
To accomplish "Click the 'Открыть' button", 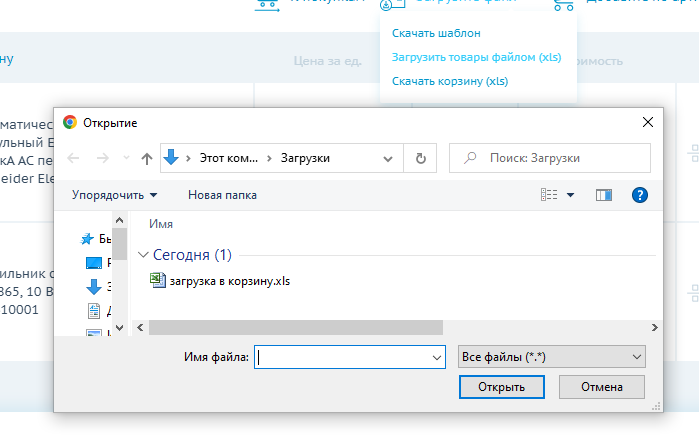I will click(x=502, y=387).
